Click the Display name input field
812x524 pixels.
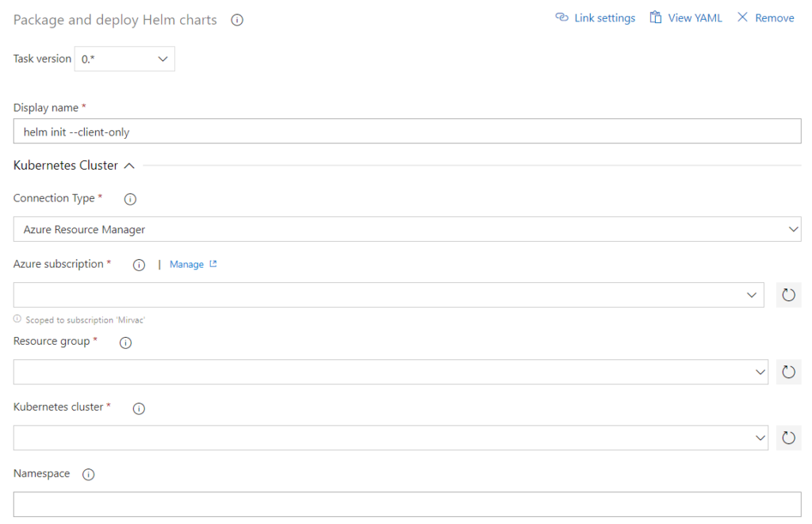[x=407, y=132]
